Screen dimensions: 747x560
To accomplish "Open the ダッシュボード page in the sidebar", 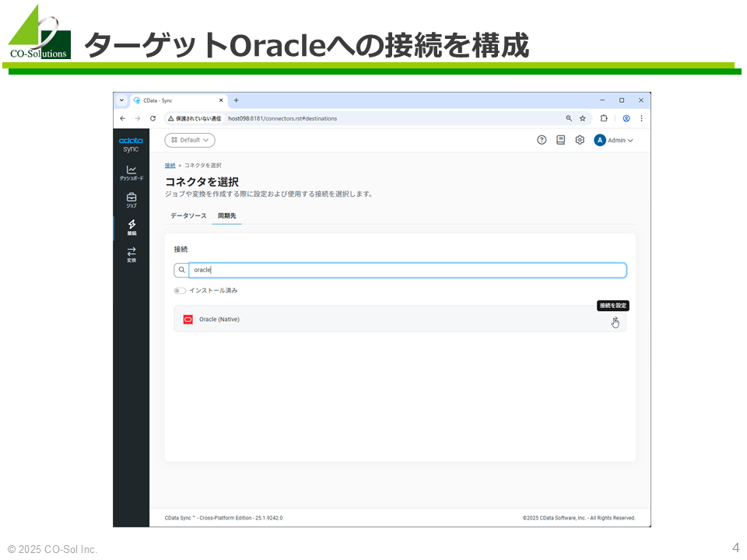I will pyautogui.click(x=132, y=173).
